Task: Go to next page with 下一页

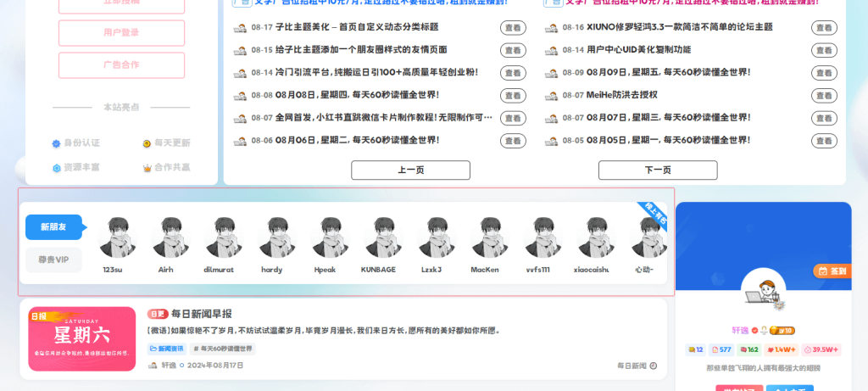Action: coord(658,170)
